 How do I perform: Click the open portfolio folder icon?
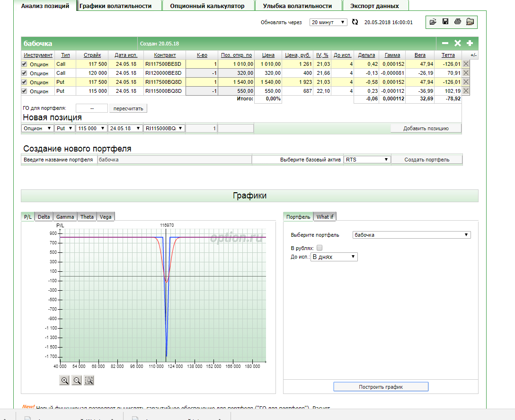(x=433, y=22)
